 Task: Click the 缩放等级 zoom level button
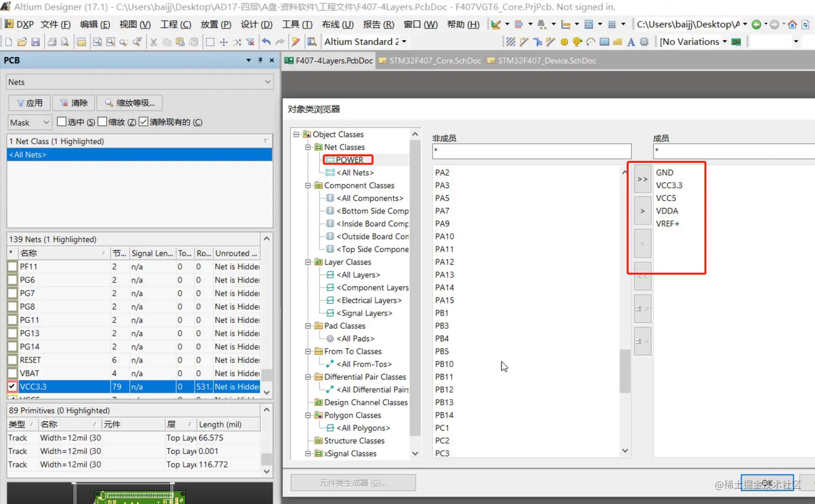129,103
